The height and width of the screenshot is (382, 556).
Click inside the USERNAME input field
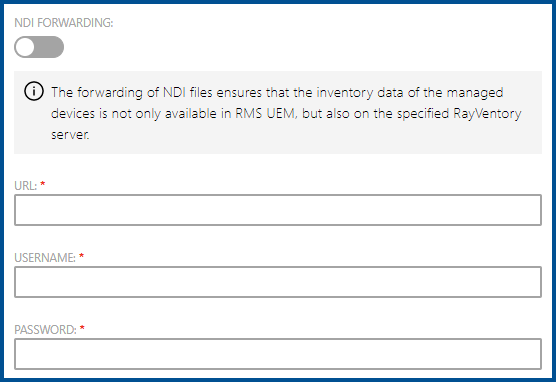[x=278, y=282]
